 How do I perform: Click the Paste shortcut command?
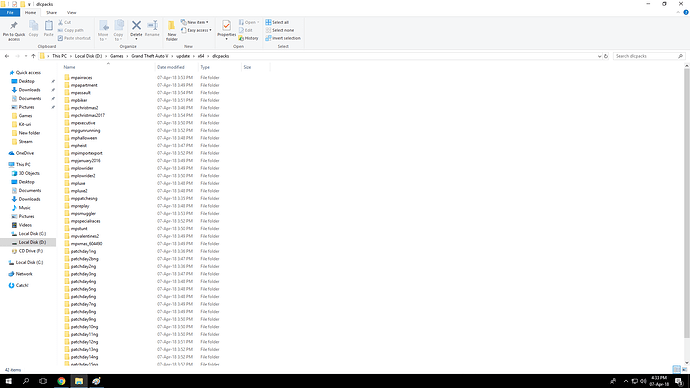click(x=74, y=38)
